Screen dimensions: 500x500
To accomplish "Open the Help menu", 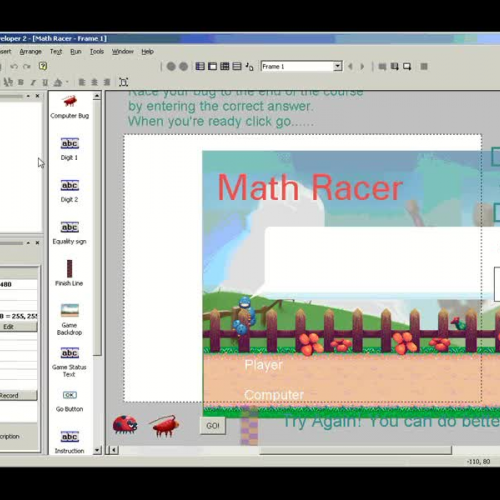I will tap(147, 52).
